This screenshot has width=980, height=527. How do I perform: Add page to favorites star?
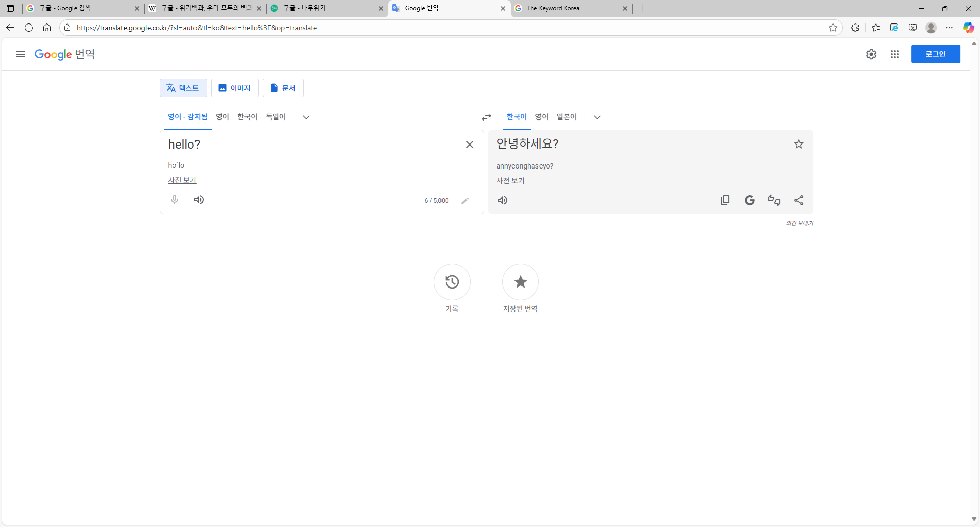(833, 28)
